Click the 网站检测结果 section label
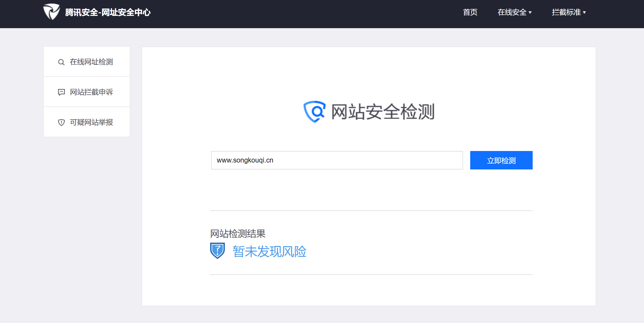Viewport: 644px width, 323px height. (x=238, y=234)
